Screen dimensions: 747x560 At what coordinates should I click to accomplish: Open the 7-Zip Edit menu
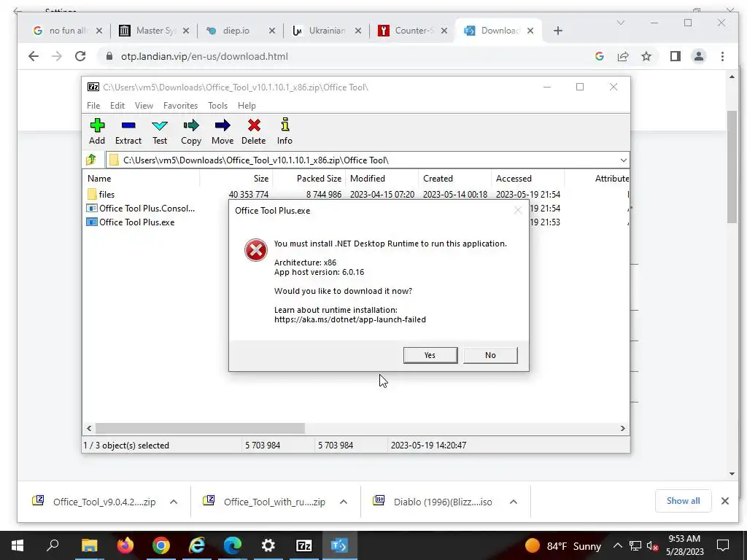[x=117, y=106]
